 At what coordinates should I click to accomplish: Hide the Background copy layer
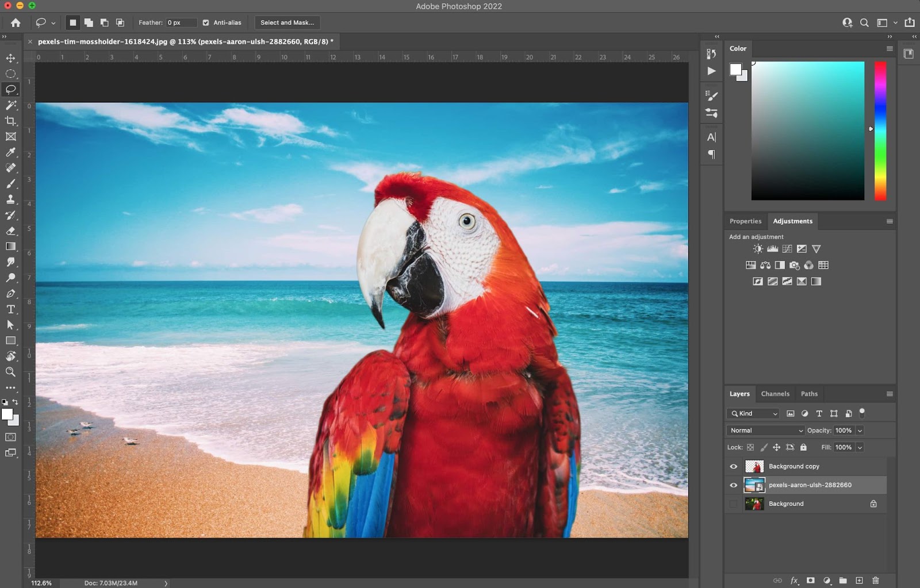point(733,467)
